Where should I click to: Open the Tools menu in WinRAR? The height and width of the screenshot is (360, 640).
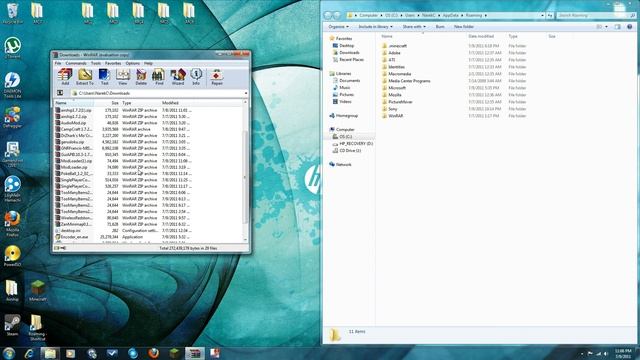coord(96,64)
